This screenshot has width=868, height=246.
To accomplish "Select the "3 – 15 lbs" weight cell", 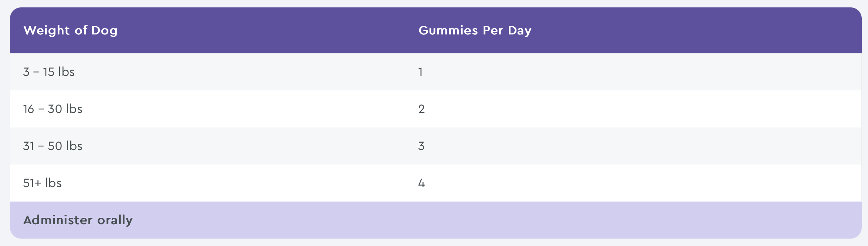I will (49, 72).
